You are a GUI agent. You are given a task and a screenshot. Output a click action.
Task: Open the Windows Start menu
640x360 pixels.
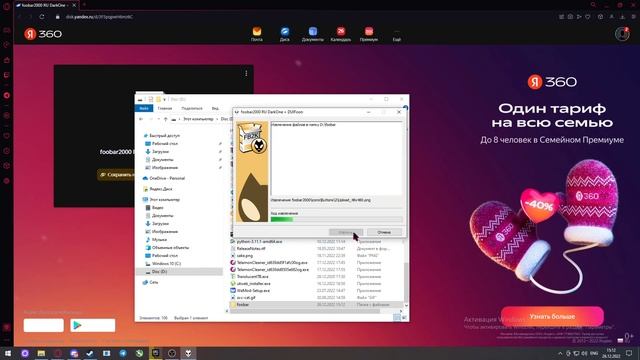[8, 353]
